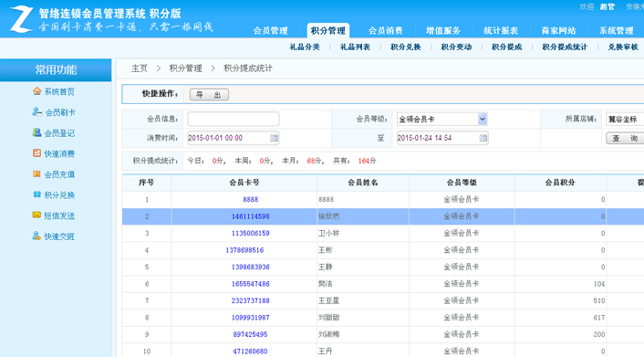Click the 积分兑换 icon in sidebar
Viewport: 644px width, 357px height.
37,194
